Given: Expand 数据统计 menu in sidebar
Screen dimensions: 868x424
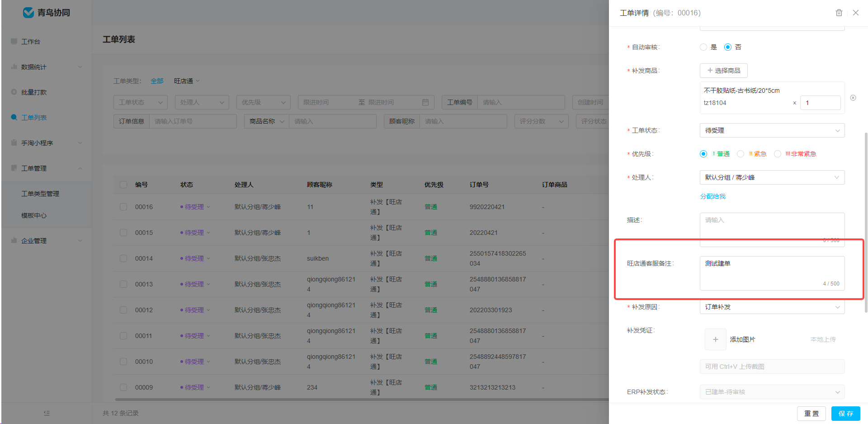Looking at the screenshot, I should (47, 67).
